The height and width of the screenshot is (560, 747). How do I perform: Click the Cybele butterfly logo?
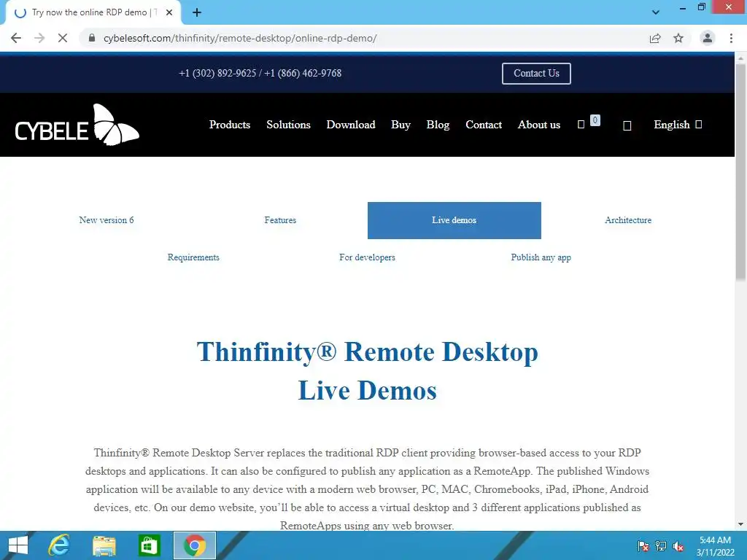[x=77, y=125]
